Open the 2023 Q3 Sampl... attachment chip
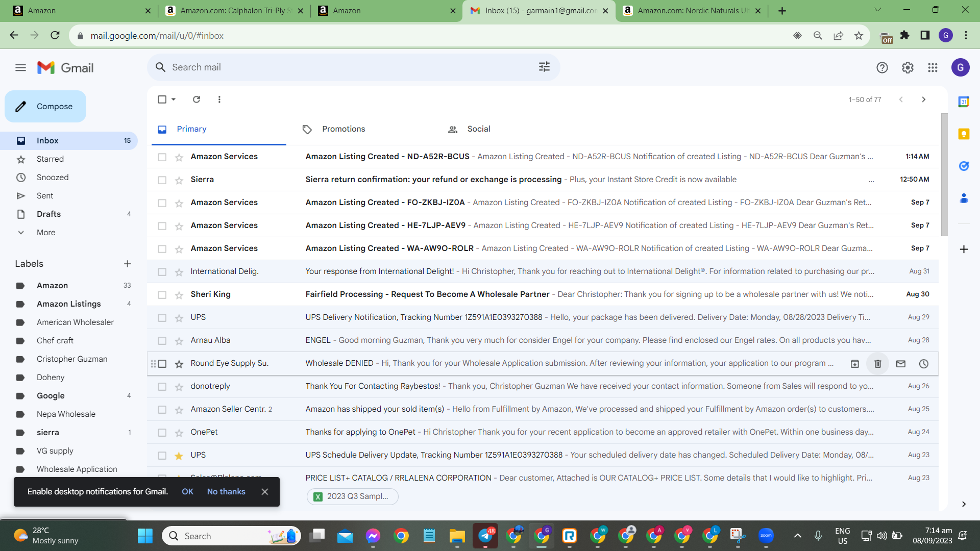The width and height of the screenshot is (980, 551). 352,496
